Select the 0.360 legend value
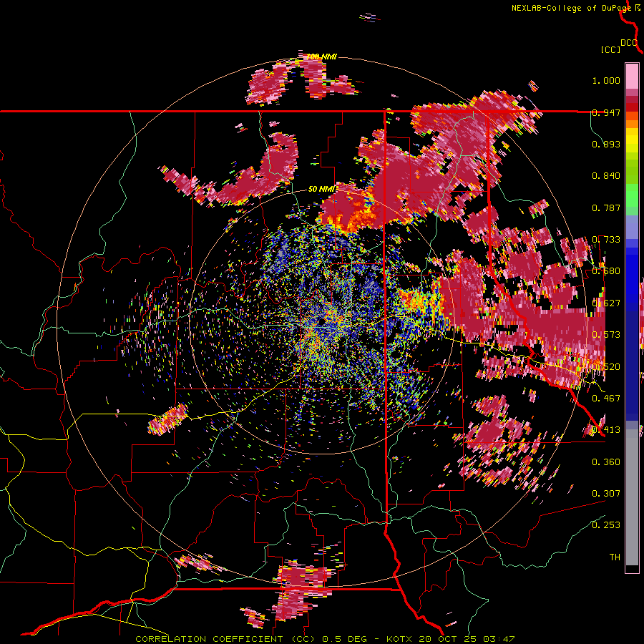Screen dimensions: 644x644 coord(606,462)
